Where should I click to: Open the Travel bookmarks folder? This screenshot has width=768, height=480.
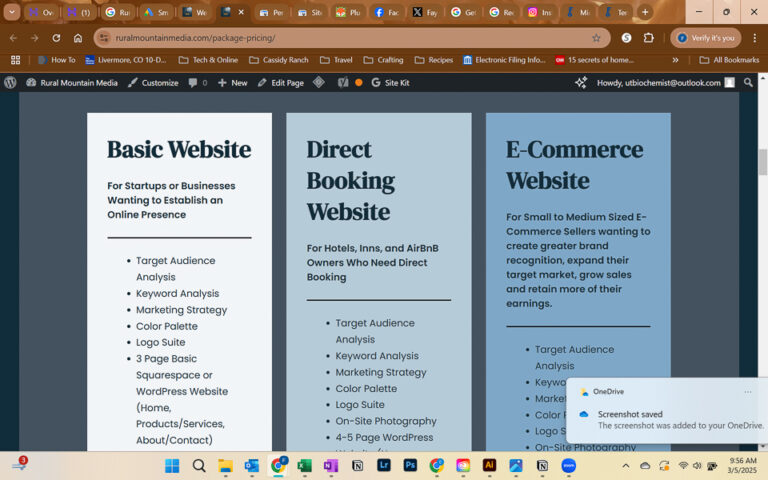pos(336,60)
